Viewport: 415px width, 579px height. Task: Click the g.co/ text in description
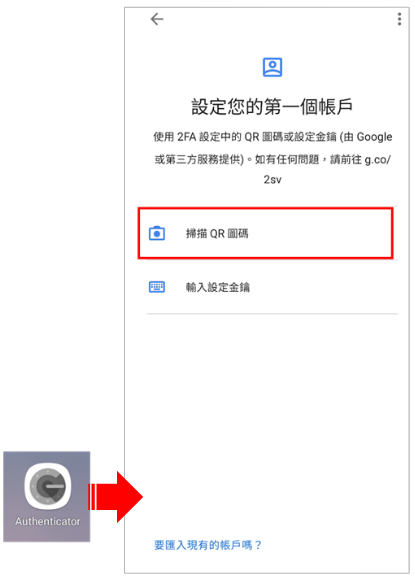(x=378, y=160)
